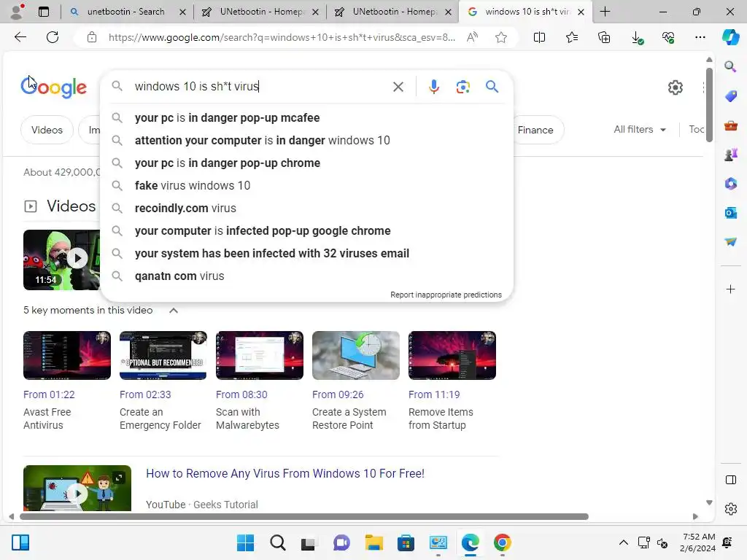
Task: Toggle sidebar panel layout icon
Action: tap(731, 480)
